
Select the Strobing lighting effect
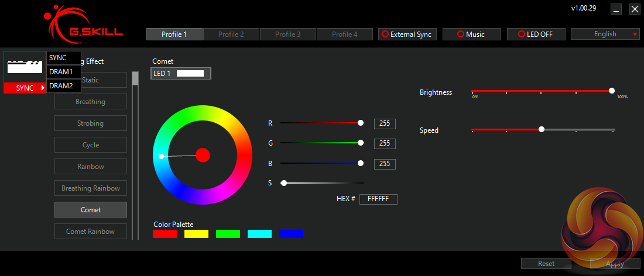[x=91, y=123]
